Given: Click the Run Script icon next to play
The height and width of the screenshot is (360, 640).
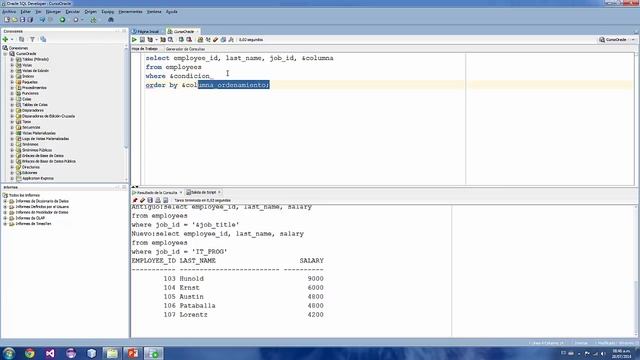Looking at the screenshot, I should tap(142, 40).
